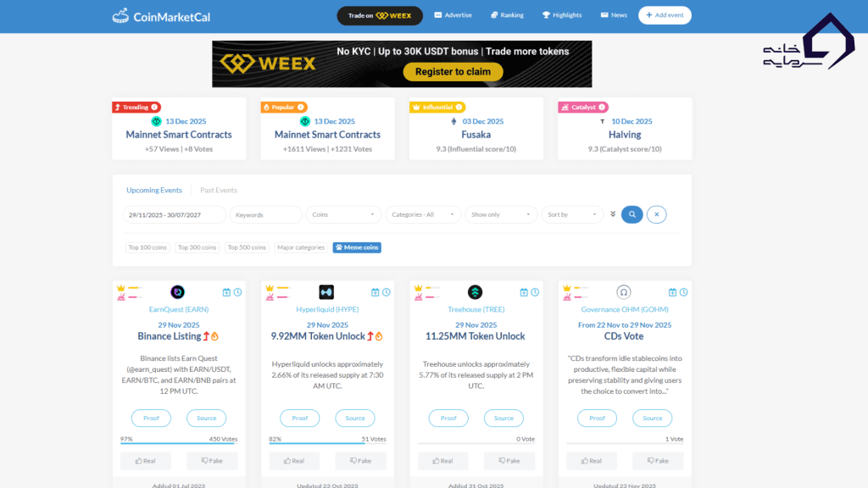Open the Advertise menu item
The width and height of the screenshot is (868, 488).
(453, 14)
